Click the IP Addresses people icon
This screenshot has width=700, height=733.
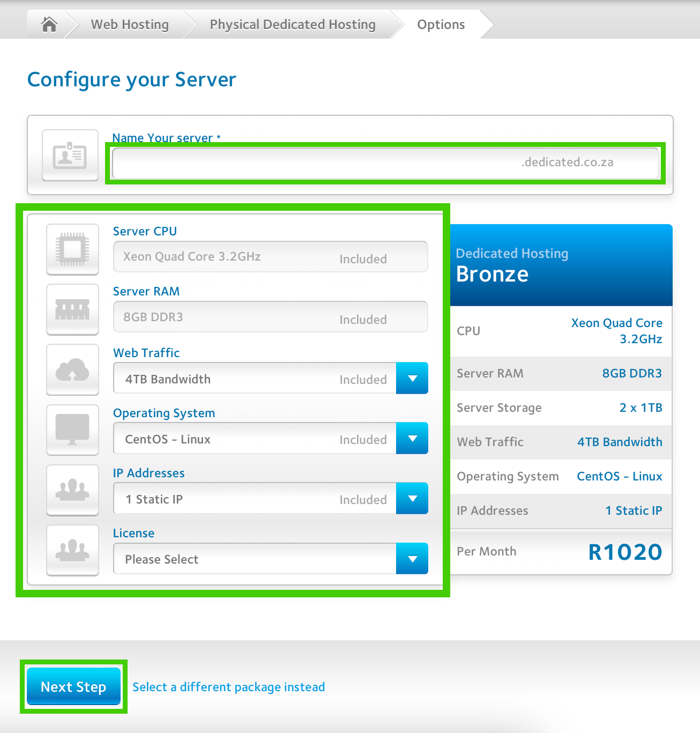point(73,490)
